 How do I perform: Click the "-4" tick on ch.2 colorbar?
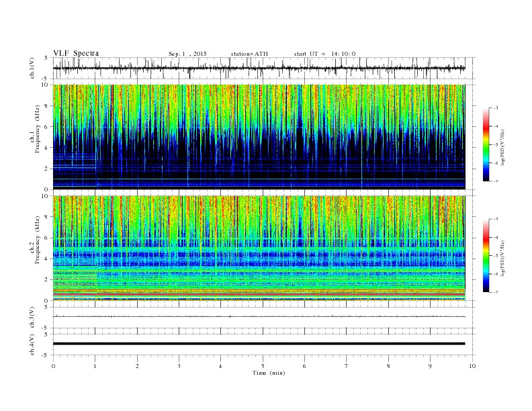point(495,237)
